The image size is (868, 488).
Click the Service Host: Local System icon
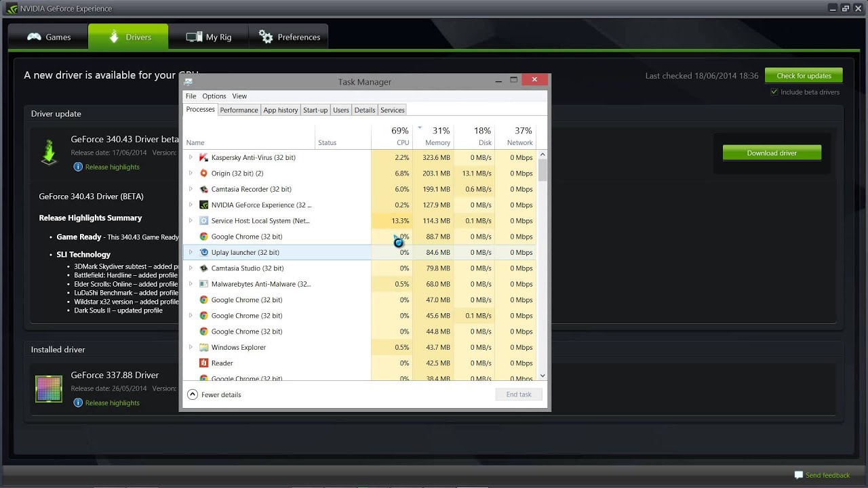point(203,221)
